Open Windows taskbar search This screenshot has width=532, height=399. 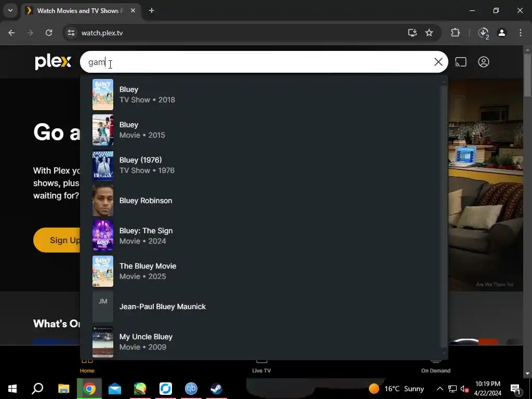37,389
